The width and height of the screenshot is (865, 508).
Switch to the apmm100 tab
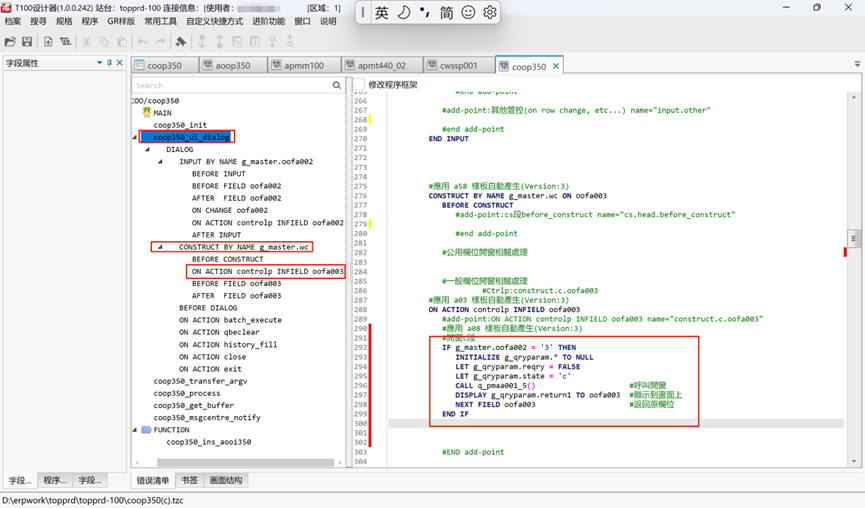point(304,65)
